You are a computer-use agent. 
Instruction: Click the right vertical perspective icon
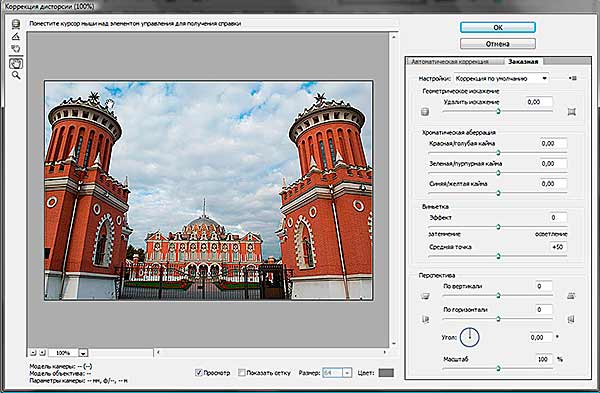pyautogui.click(x=571, y=296)
